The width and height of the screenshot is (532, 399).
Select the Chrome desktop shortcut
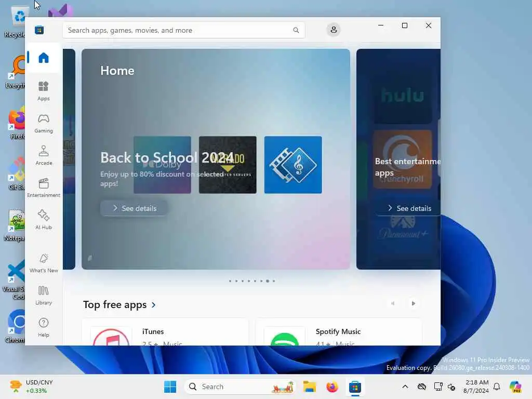(15, 326)
